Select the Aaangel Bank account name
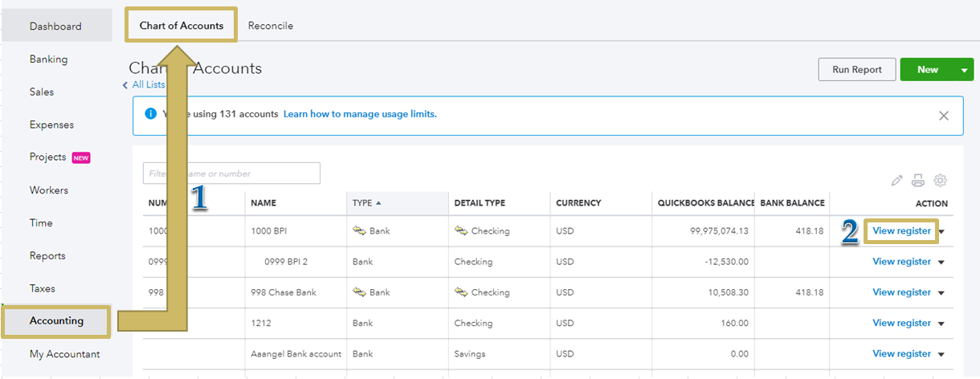The width and height of the screenshot is (980, 379). tap(296, 354)
